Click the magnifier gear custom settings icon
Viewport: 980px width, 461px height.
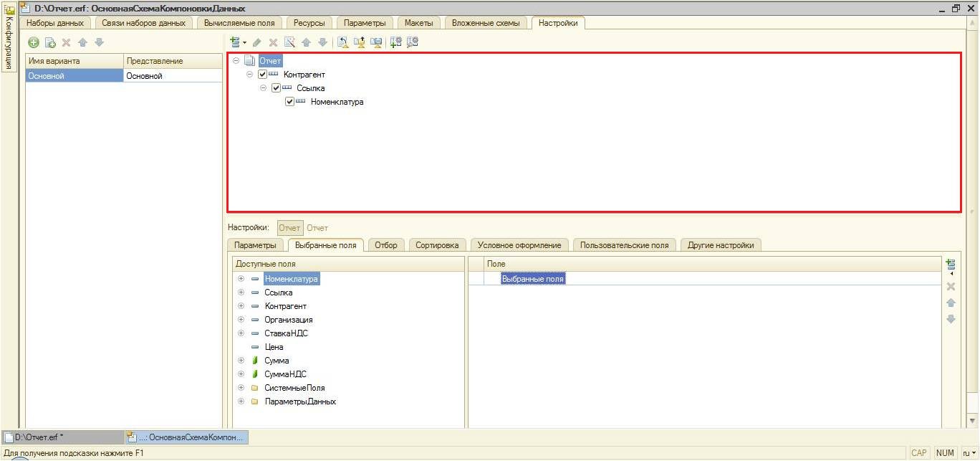click(413, 43)
